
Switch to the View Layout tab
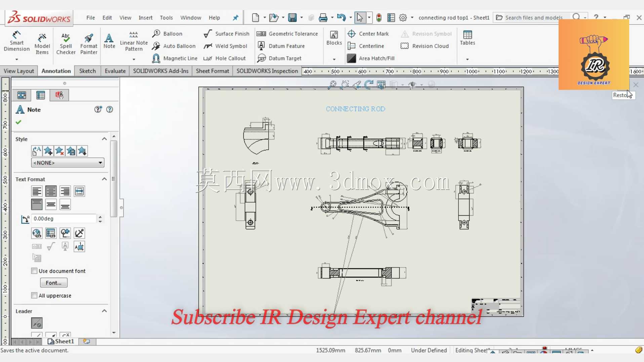(19, 71)
